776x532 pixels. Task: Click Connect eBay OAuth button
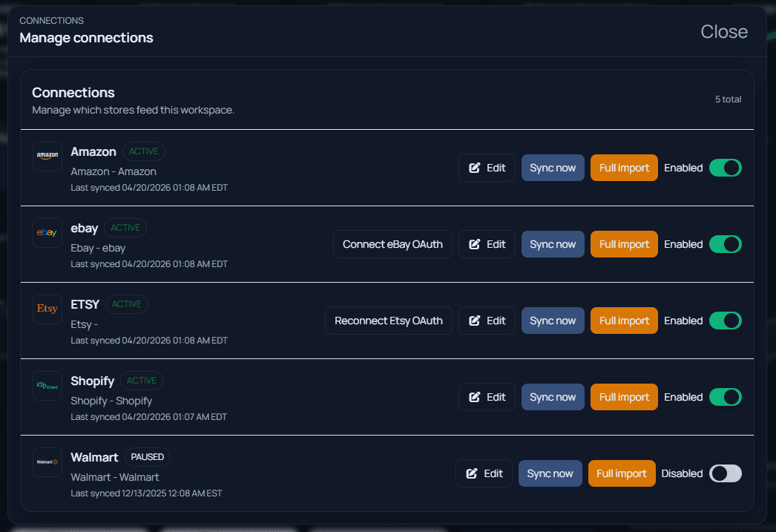click(392, 244)
